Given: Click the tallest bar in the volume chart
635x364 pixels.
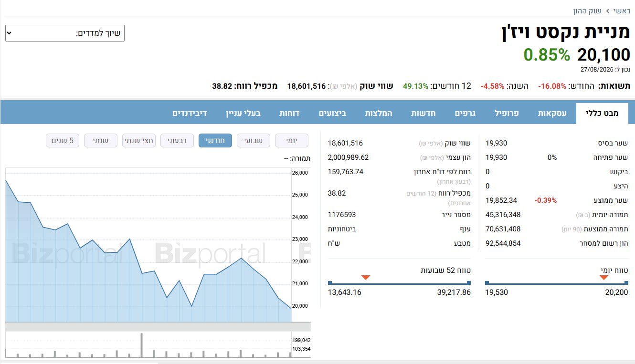Looking at the screenshot, I should point(141,345).
